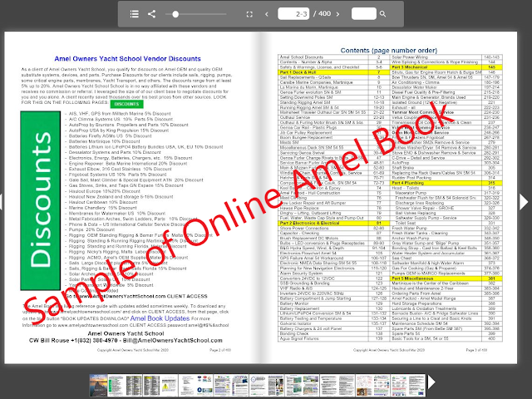The width and height of the screenshot is (532, 399).
Task: Open the table of contents list icon
Action: [135, 14]
